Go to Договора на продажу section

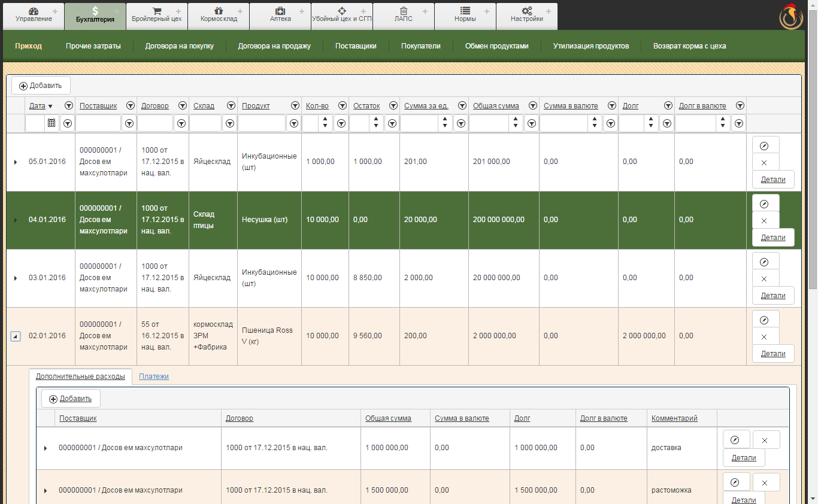tap(274, 46)
